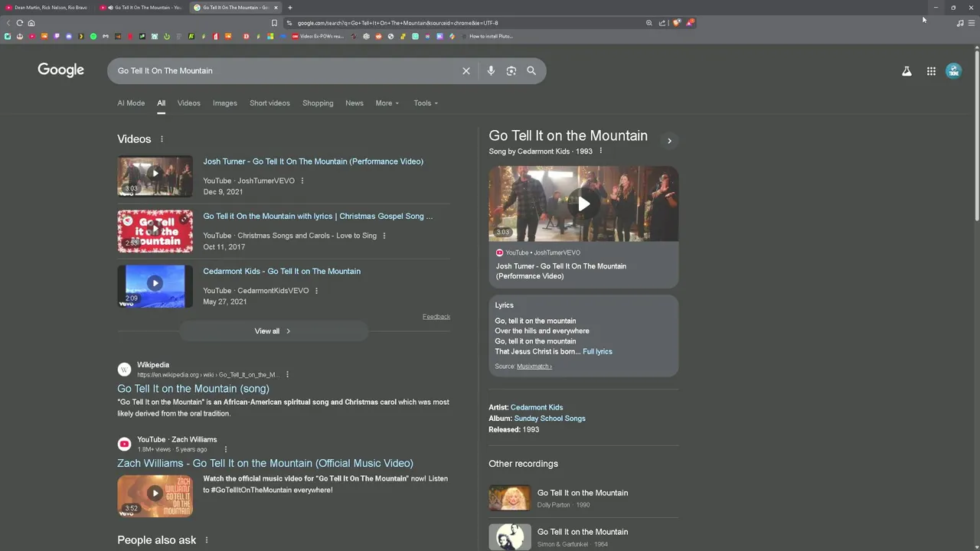The image size is (980, 551).
Task: Open the Brave Rewards triangle icon
Action: point(690,23)
